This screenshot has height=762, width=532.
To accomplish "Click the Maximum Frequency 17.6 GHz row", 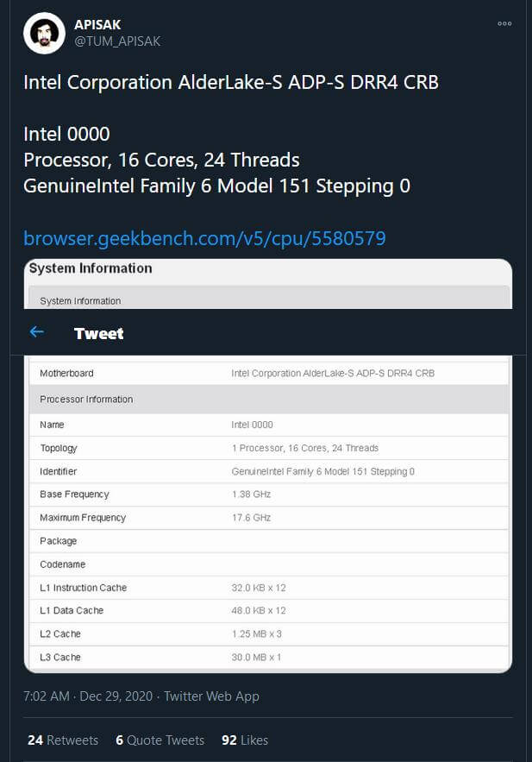I will click(x=267, y=517).
